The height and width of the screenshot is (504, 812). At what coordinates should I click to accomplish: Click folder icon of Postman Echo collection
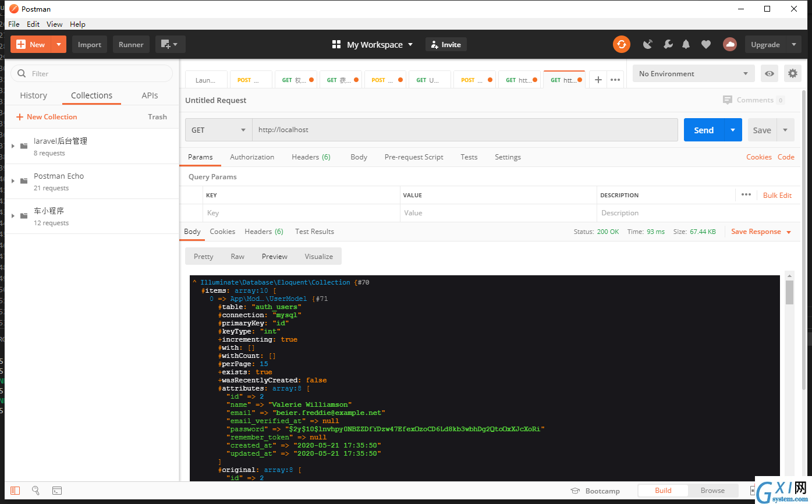24,181
